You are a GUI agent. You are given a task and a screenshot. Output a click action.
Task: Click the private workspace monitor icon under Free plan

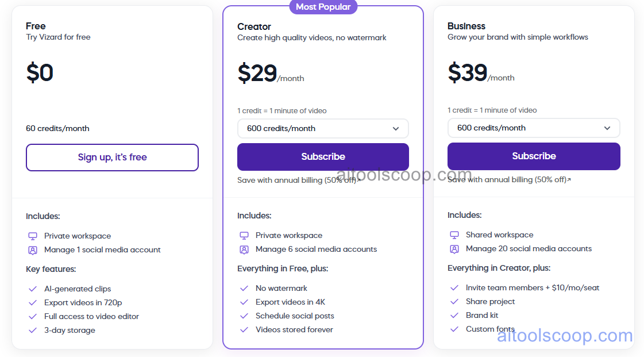(x=32, y=236)
